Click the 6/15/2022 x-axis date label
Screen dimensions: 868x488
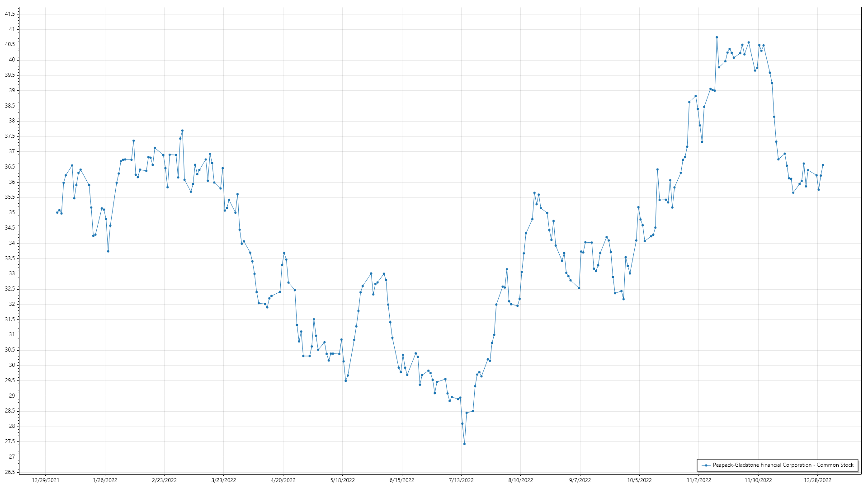(402, 480)
